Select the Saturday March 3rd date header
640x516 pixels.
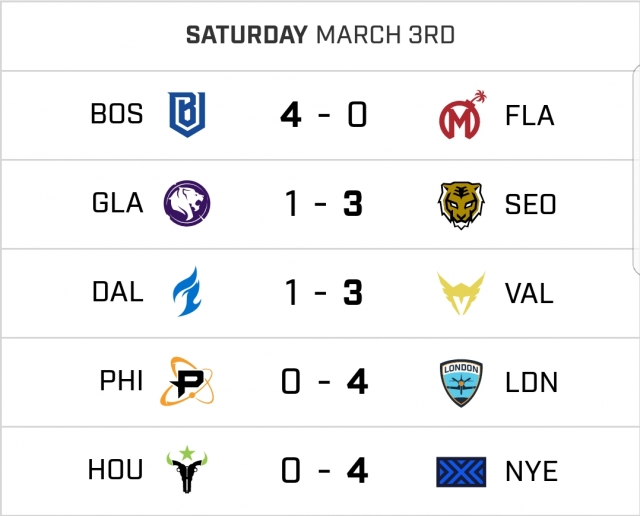coord(320,35)
